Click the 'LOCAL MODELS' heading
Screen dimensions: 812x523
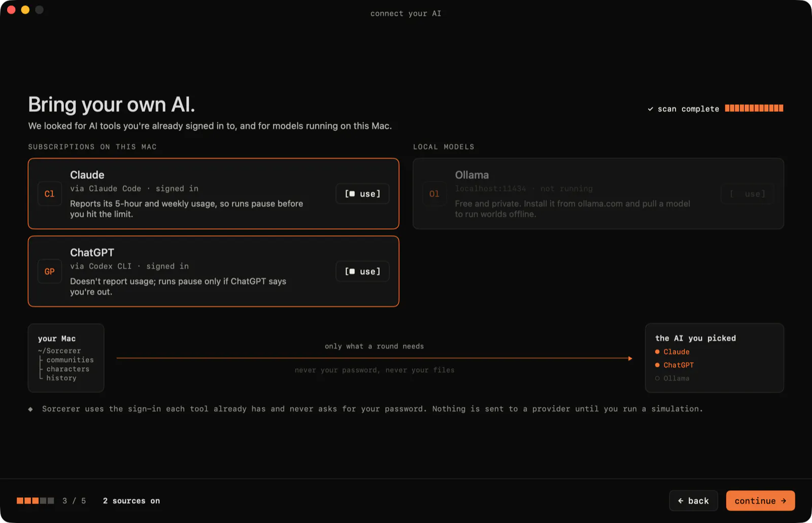[x=444, y=147]
